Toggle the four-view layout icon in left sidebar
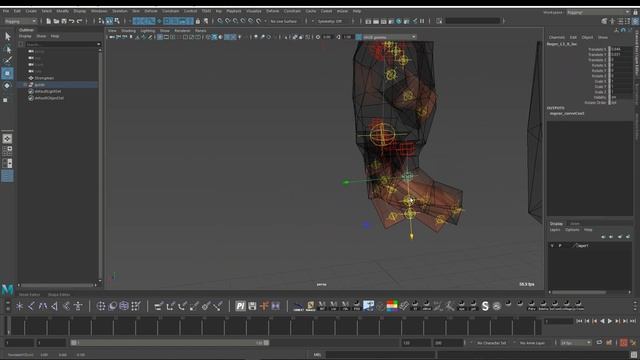 7,151
